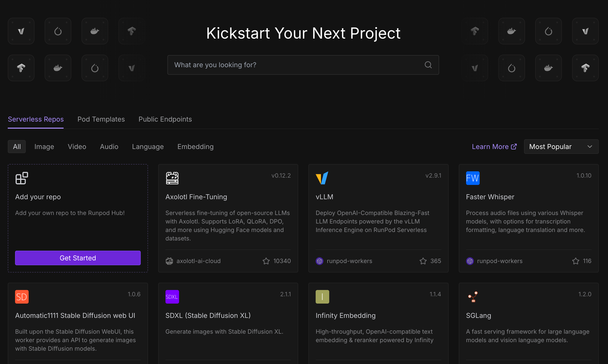
Task: Click the '365' star count
Action: 436,261
